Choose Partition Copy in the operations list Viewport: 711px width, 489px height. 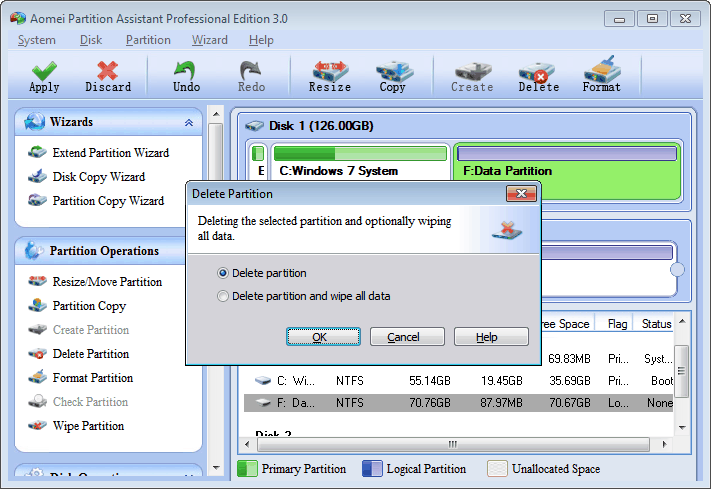coord(89,306)
